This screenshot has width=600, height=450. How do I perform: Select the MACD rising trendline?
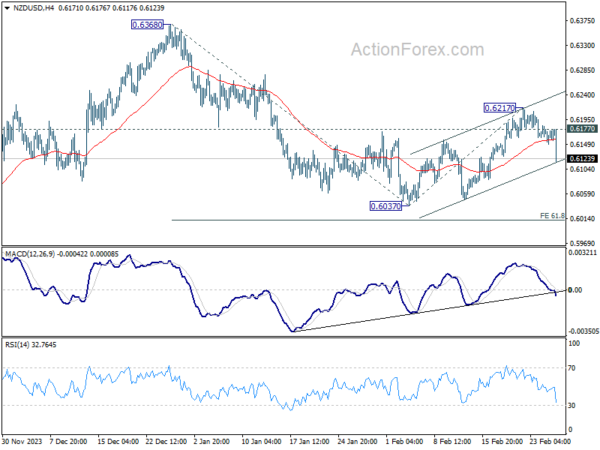coord(425,311)
